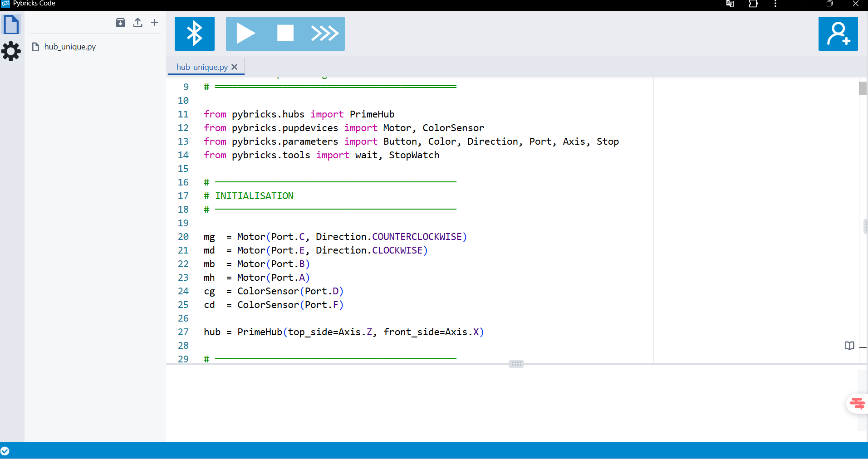Run the program with play button
The width and height of the screenshot is (868, 459).
[x=245, y=34]
